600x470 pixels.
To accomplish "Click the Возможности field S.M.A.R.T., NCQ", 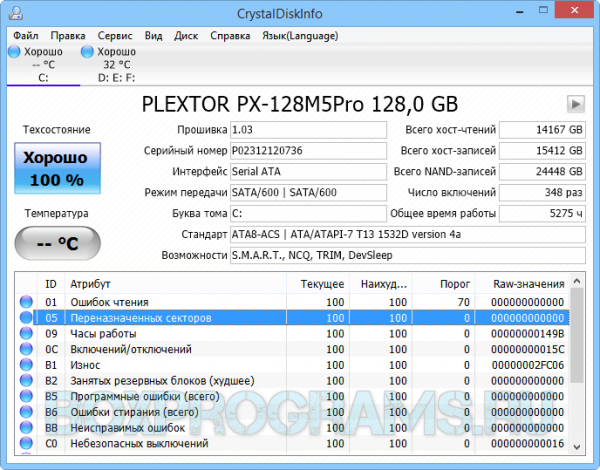I will [408, 255].
